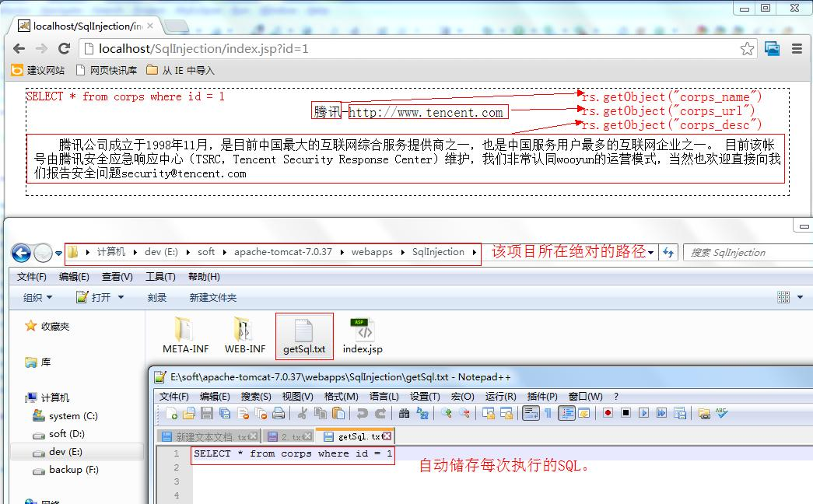Click the Zoom Out magnifier in Notepad++

pyautogui.click(x=464, y=413)
